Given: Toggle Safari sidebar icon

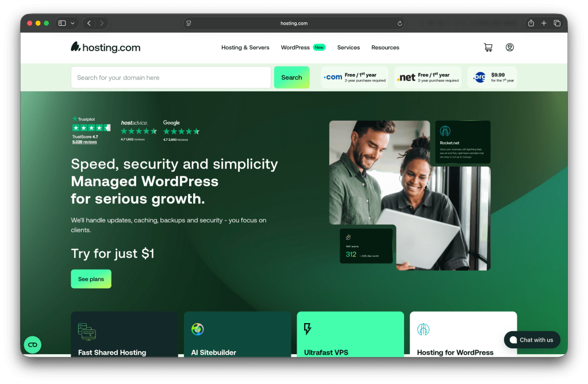Looking at the screenshot, I should 62,23.
